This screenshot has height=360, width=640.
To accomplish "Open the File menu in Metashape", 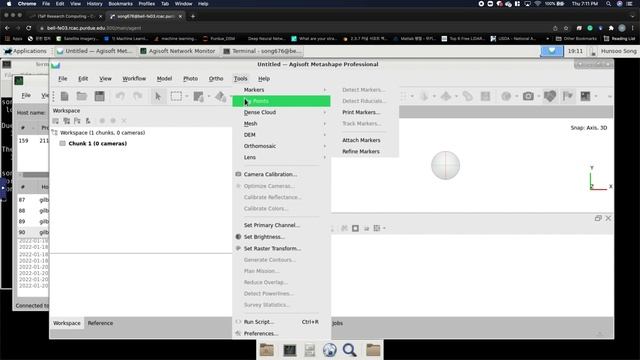I will [x=62, y=78].
